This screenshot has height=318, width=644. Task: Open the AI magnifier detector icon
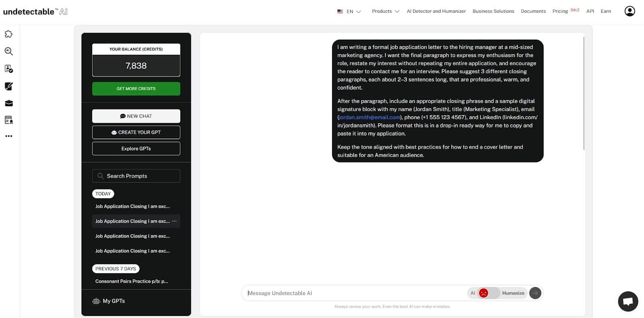click(8, 52)
